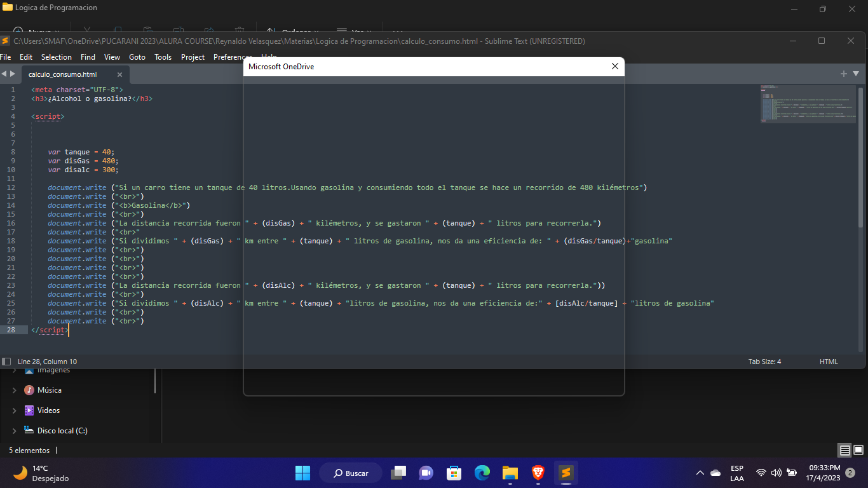This screenshot has height=488, width=868.
Task: Open the File menu
Action: pyautogui.click(x=6, y=57)
